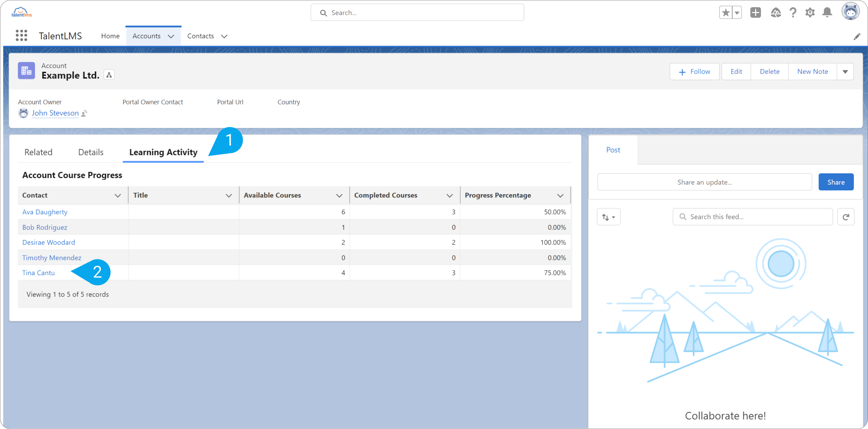Open the Contact column sort dropdown
The height and width of the screenshot is (429, 868).
(x=118, y=195)
